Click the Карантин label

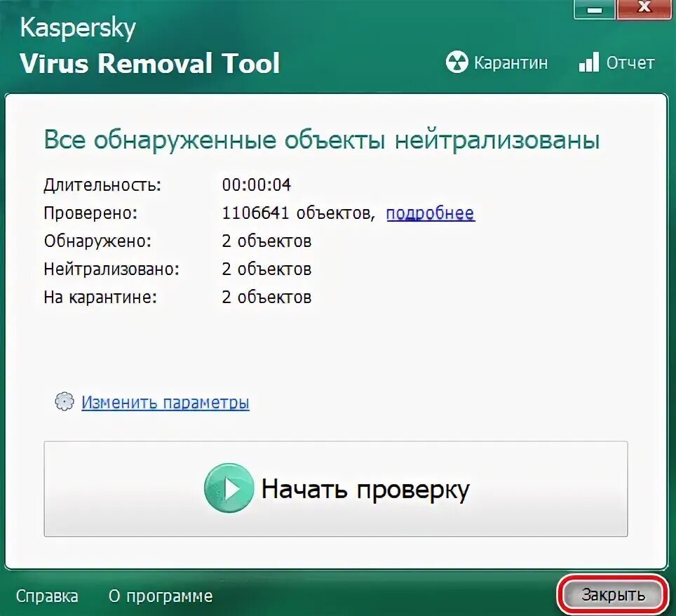[511, 63]
